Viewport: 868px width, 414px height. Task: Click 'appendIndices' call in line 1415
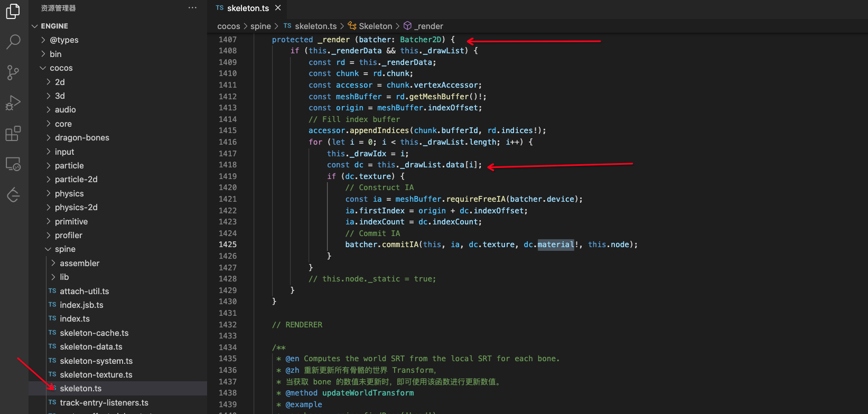[379, 130]
